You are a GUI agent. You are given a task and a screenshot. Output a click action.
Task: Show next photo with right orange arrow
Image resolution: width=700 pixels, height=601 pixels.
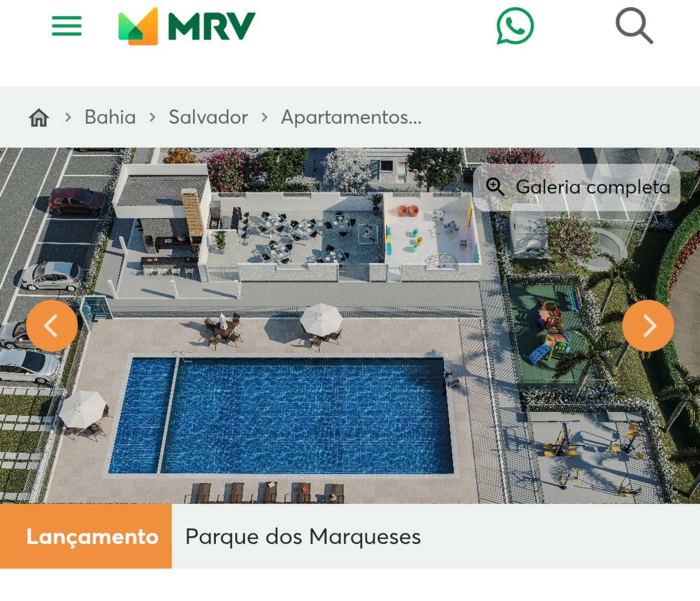[x=648, y=325]
